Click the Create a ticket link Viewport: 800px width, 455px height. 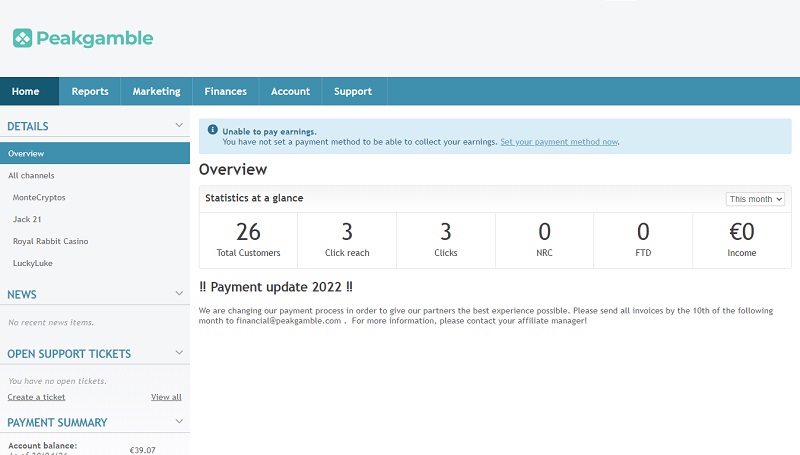(36, 397)
